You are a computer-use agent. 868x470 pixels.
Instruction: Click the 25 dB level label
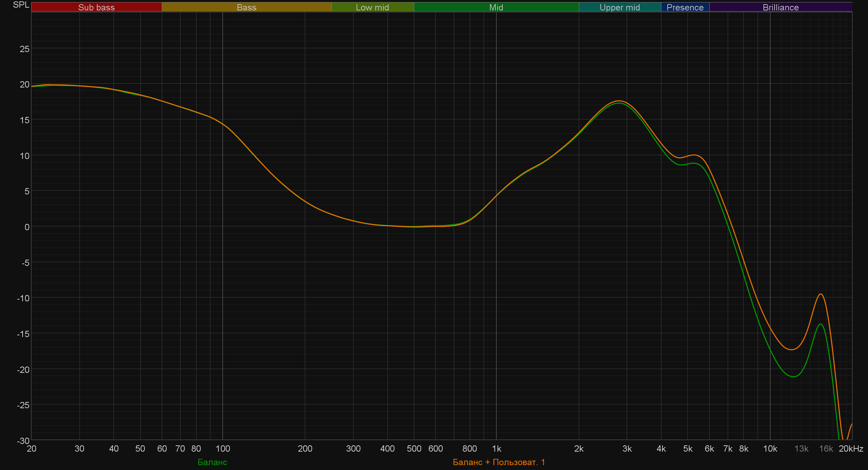(25, 49)
